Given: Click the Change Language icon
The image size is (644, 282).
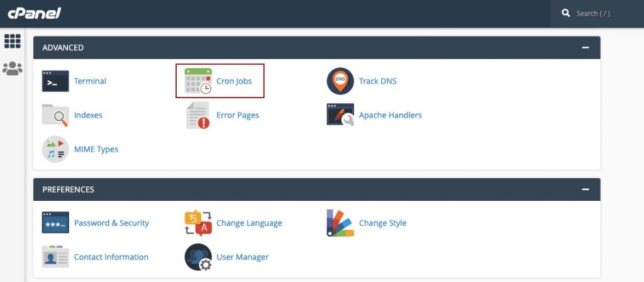Looking at the screenshot, I should [197, 223].
